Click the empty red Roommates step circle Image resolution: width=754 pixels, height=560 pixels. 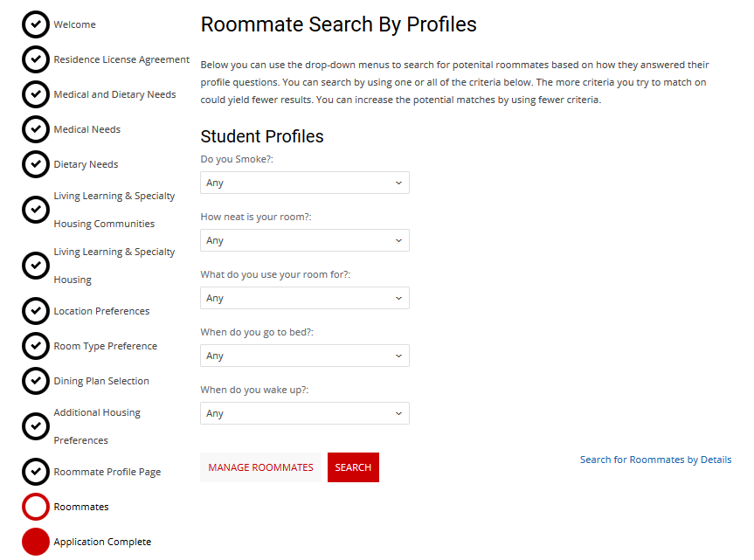pos(36,507)
